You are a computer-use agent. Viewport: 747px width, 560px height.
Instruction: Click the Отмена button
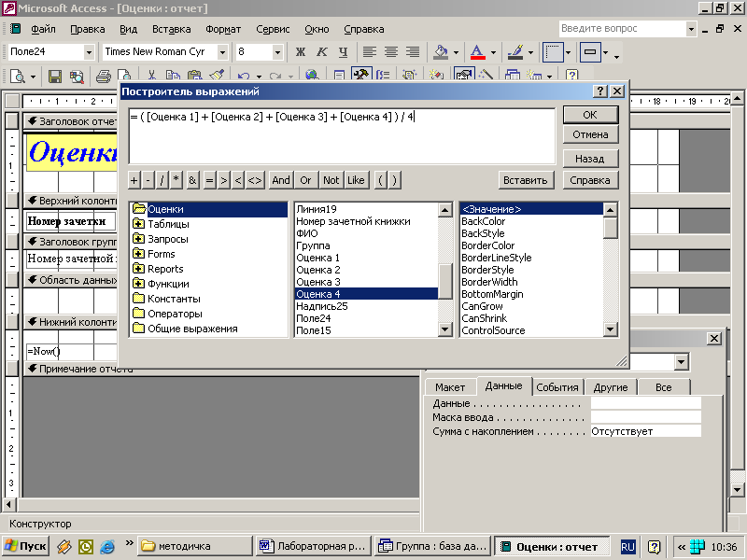click(590, 134)
